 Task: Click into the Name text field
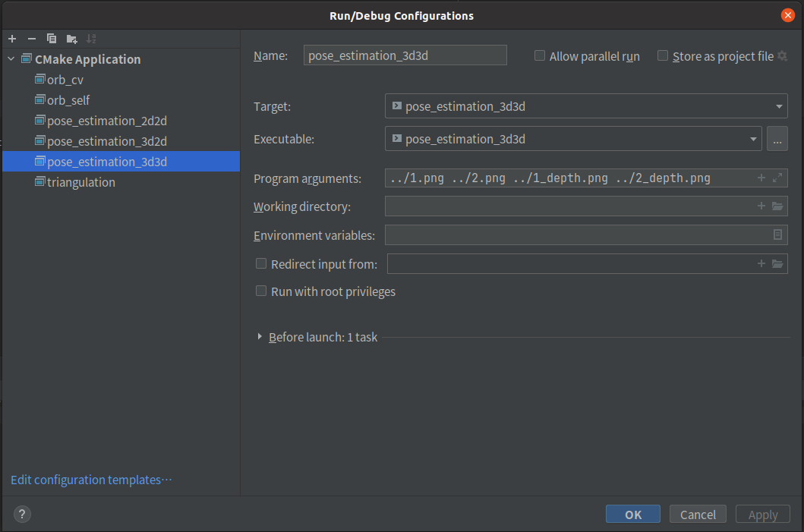coord(405,55)
